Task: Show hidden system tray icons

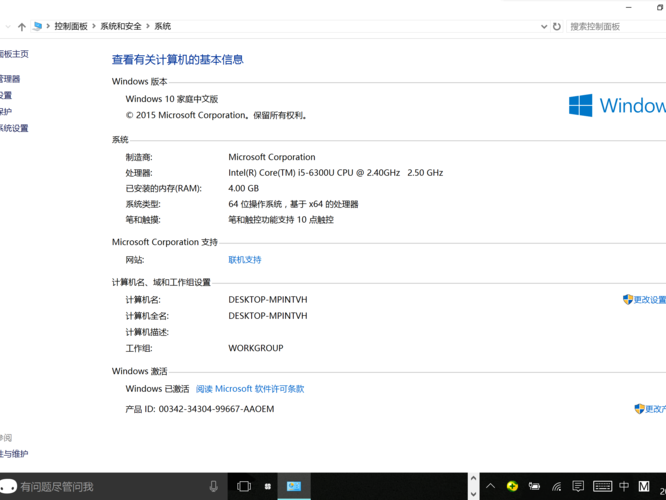Action: [490, 486]
